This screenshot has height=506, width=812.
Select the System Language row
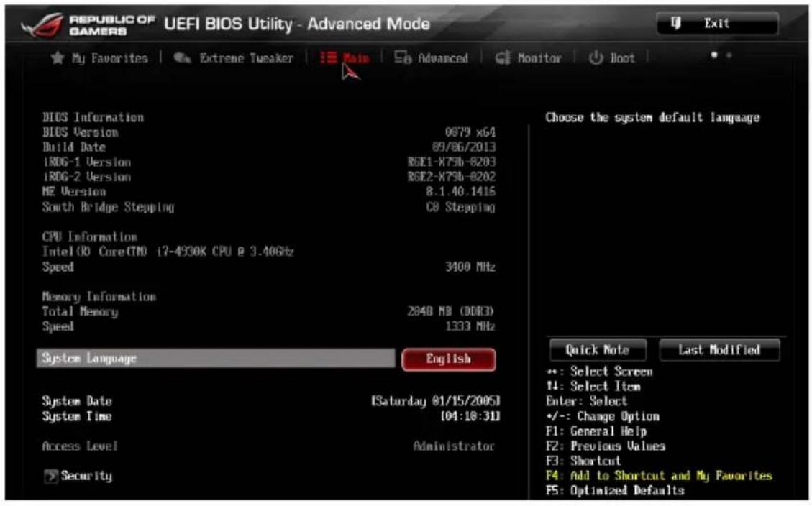pyautogui.click(x=216, y=358)
